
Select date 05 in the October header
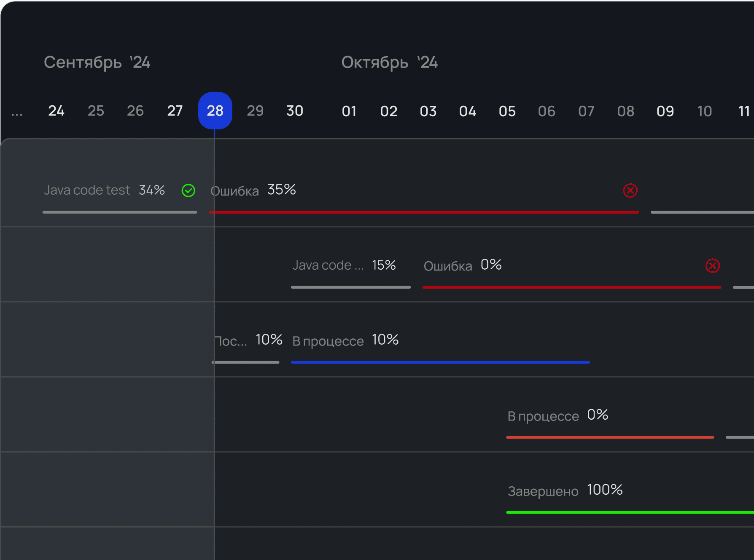(x=507, y=111)
